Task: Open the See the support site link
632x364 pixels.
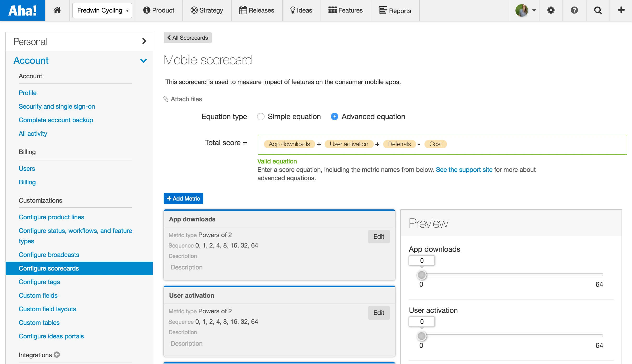Action: pyautogui.click(x=464, y=170)
